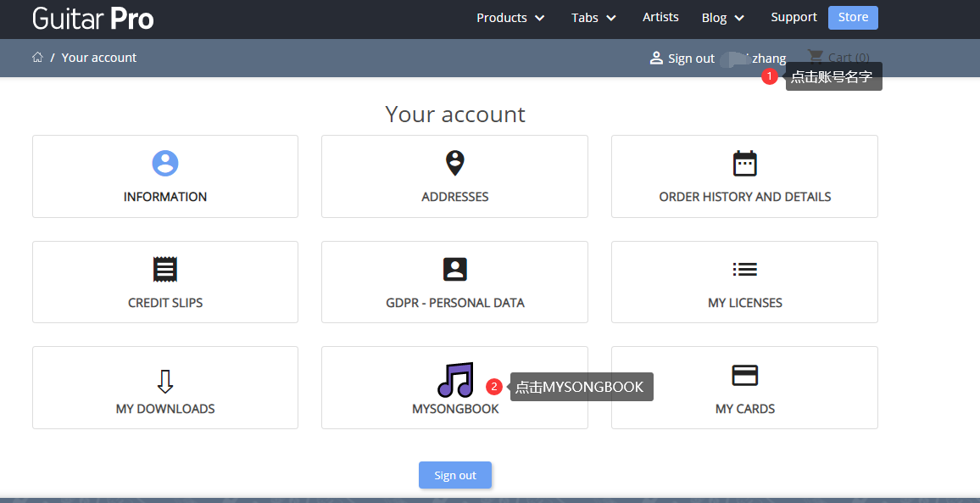Click the GDPR Personal Data icon
The height and width of the screenshot is (503, 980).
pyautogui.click(x=455, y=269)
